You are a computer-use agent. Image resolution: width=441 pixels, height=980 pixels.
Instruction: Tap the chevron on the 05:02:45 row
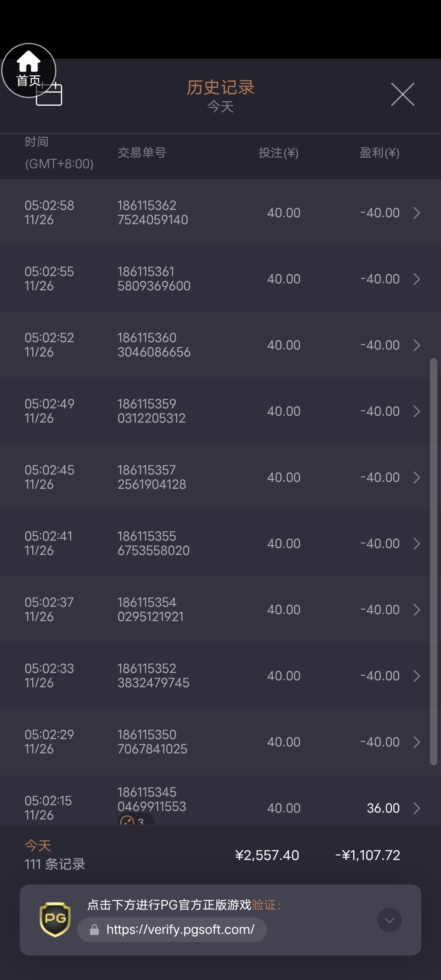(x=416, y=477)
